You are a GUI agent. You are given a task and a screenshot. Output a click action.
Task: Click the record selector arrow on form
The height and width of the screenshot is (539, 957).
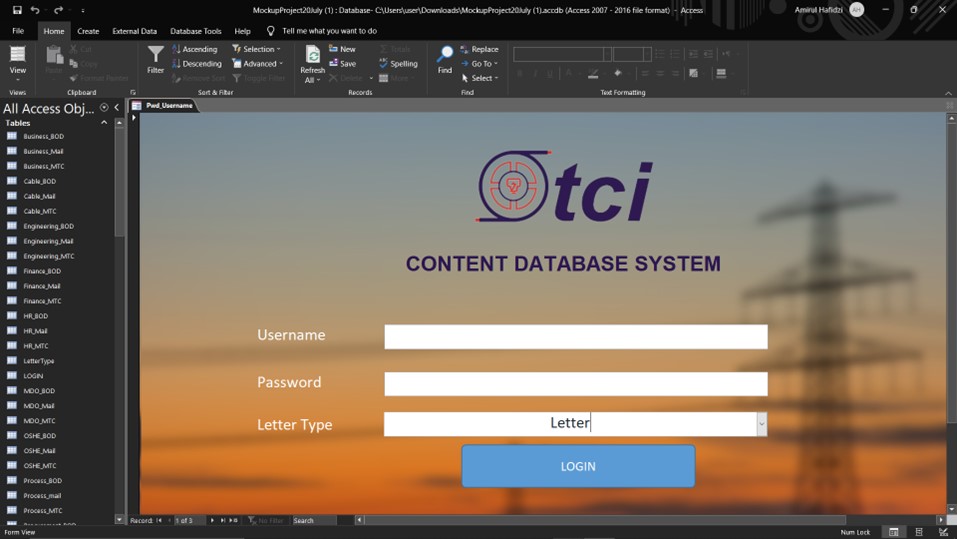click(x=134, y=118)
